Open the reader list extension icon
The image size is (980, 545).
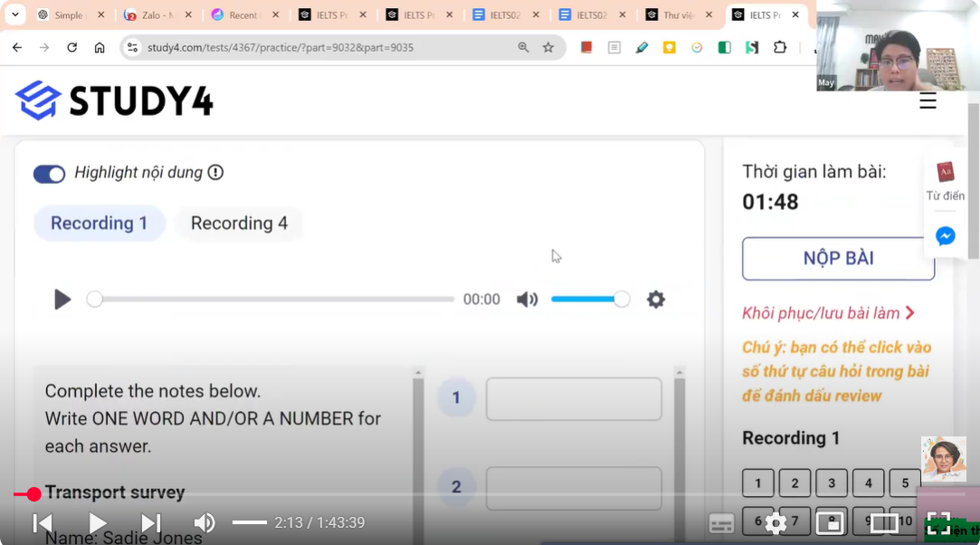pyautogui.click(x=614, y=47)
